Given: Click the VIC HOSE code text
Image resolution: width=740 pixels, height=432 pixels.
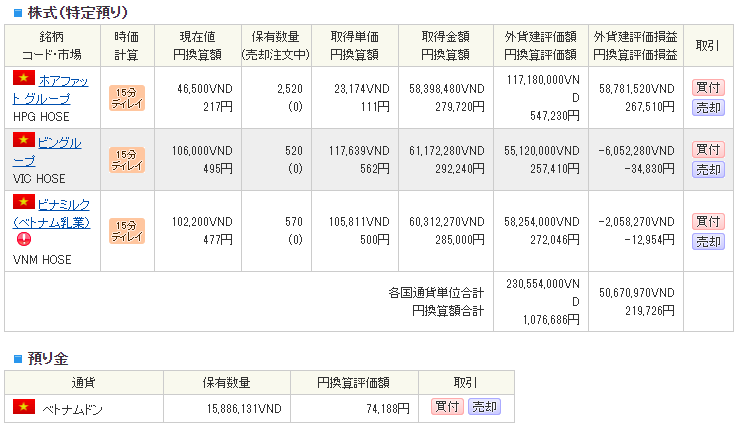Looking at the screenshot, I should coord(39,179).
